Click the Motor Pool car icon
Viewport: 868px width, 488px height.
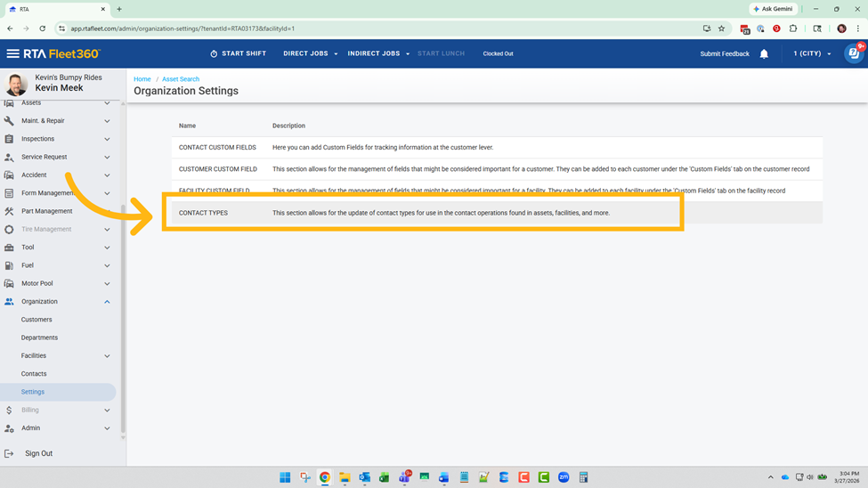point(10,284)
